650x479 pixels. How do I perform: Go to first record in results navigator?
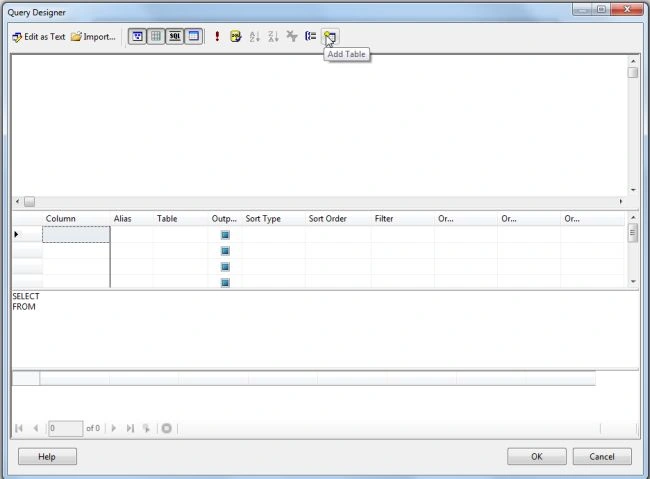[19, 428]
